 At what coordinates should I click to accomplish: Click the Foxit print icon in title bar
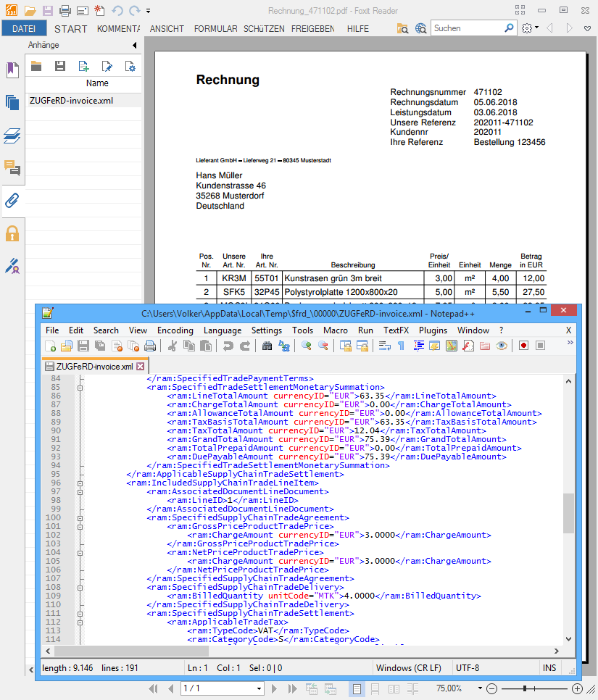[65, 11]
